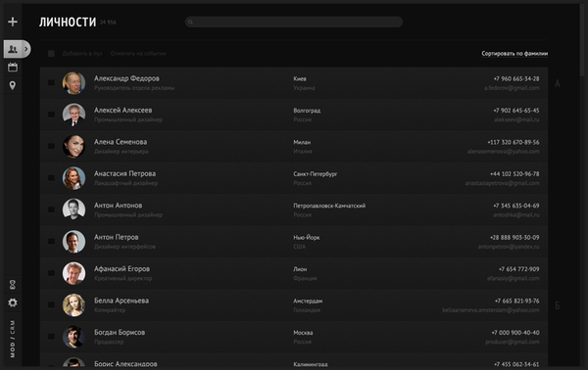The width and height of the screenshot is (588, 370).
Task: Check the box for Алена Семенова
Action: 51,146
